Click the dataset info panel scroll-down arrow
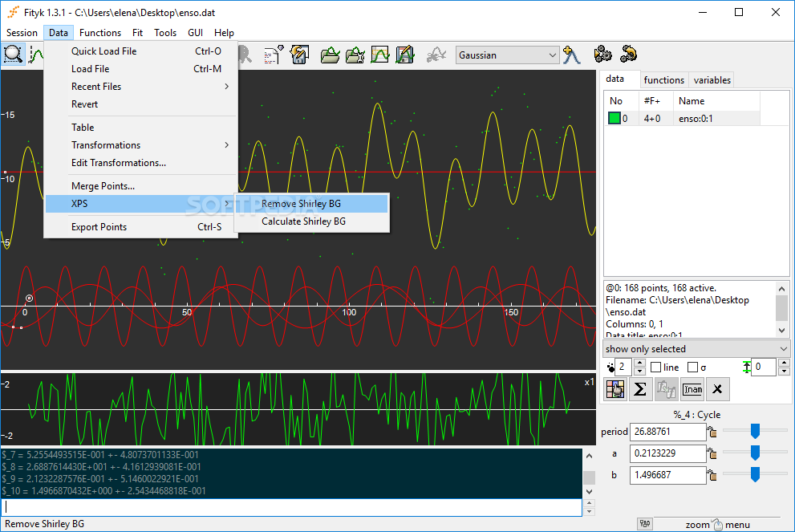Screen dimensions: 795x532 [782, 330]
